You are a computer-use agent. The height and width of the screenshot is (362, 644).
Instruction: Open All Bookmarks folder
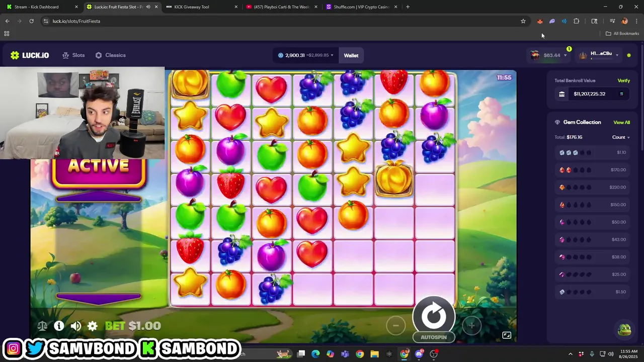622,34
